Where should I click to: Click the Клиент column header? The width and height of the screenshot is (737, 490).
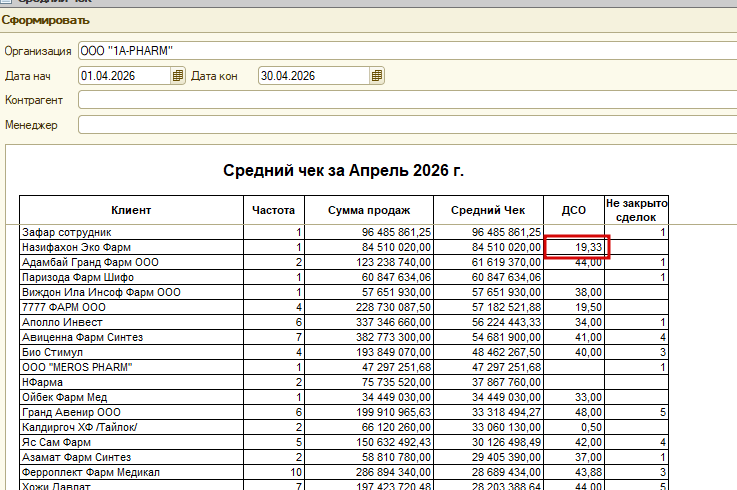[x=131, y=210]
